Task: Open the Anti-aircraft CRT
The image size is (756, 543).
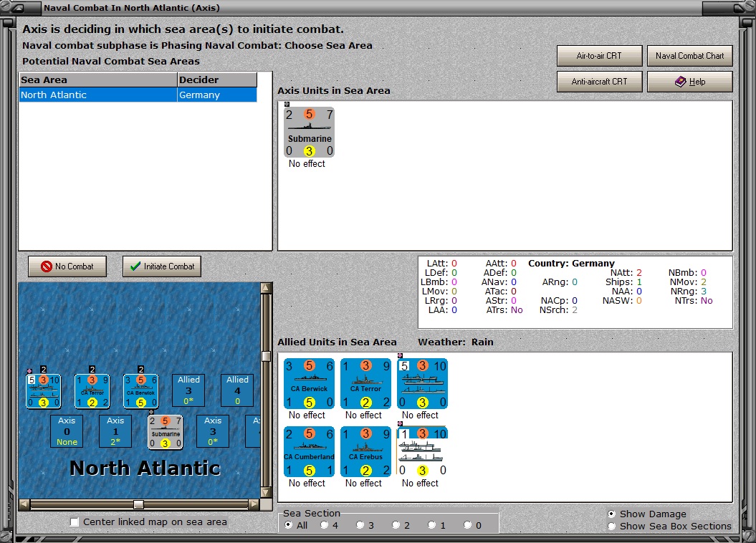Action: pos(599,82)
